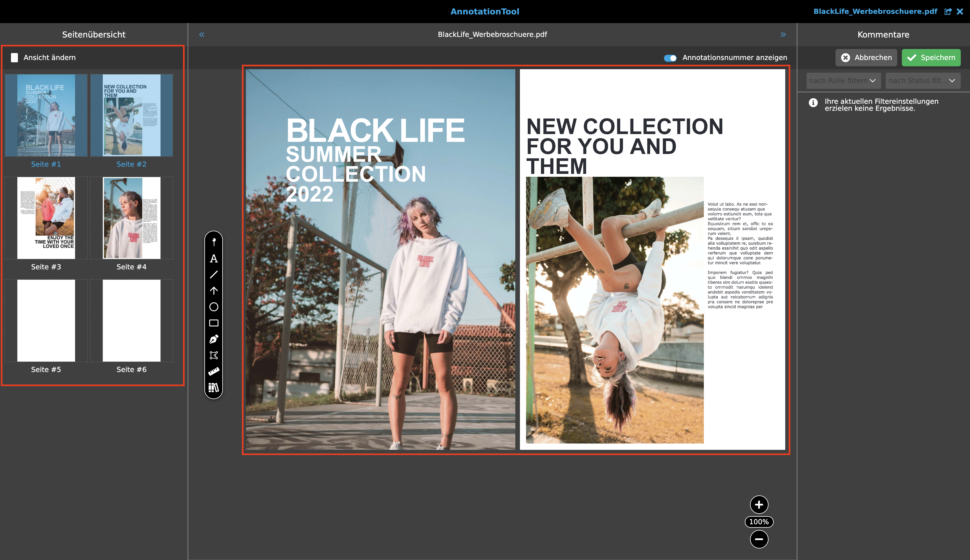Click the Speichern button
The height and width of the screenshot is (560, 970).
pyautogui.click(x=931, y=58)
